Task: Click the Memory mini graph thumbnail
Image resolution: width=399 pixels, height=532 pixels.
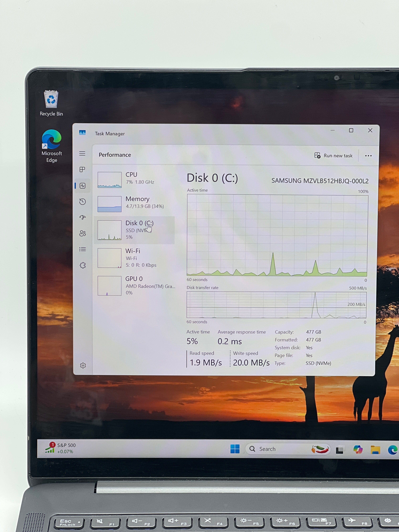Action: [x=109, y=204]
